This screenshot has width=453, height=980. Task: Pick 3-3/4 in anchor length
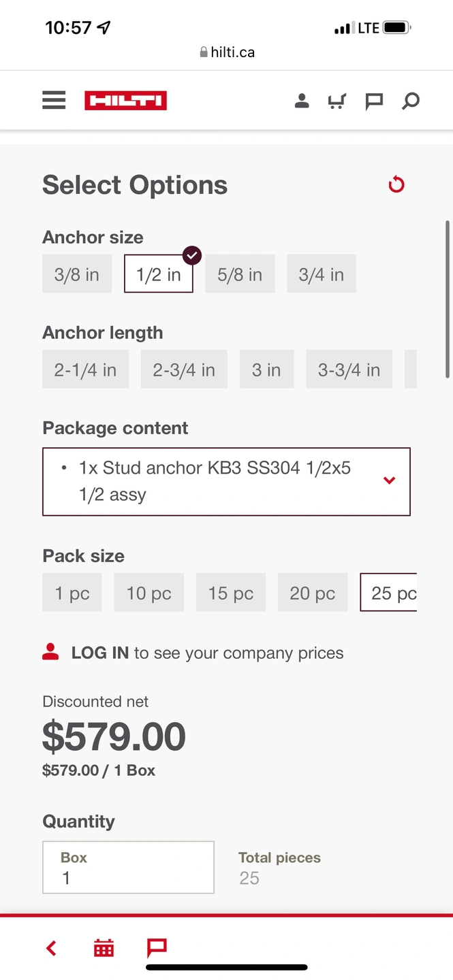349,370
